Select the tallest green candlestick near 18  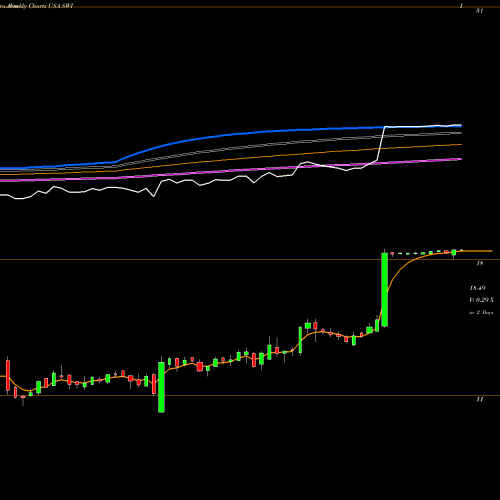(x=385, y=289)
